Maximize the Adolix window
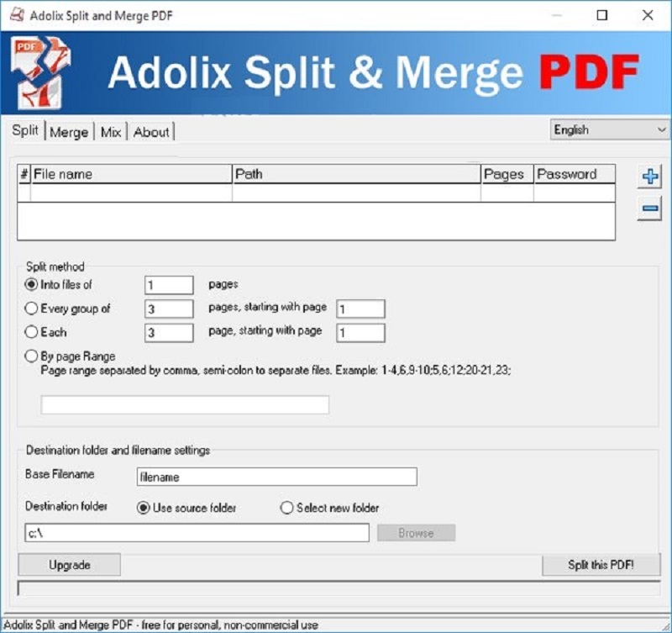Image resolution: width=672 pixels, height=633 pixels. point(602,15)
